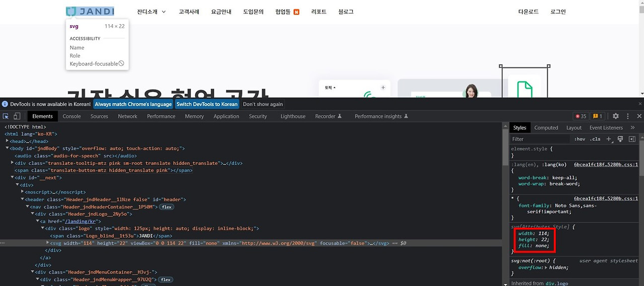Open DevTools settings gear
Viewport: 644px width, 286px height.
tap(615, 116)
